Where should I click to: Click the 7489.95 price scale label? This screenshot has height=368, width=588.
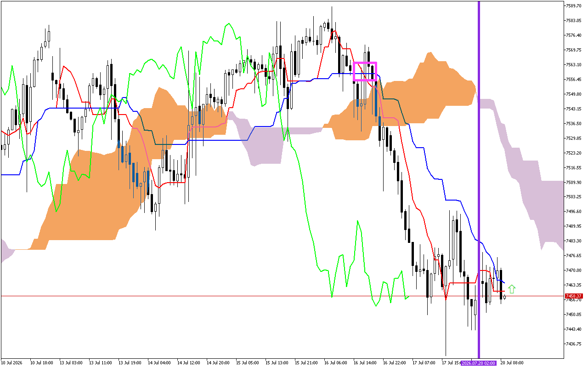[x=574, y=226]
